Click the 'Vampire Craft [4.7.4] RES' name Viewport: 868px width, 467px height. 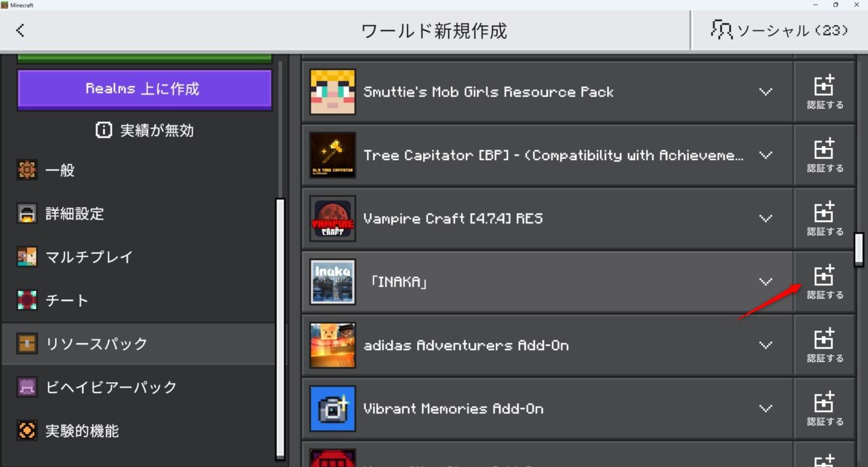coord(453,219)
